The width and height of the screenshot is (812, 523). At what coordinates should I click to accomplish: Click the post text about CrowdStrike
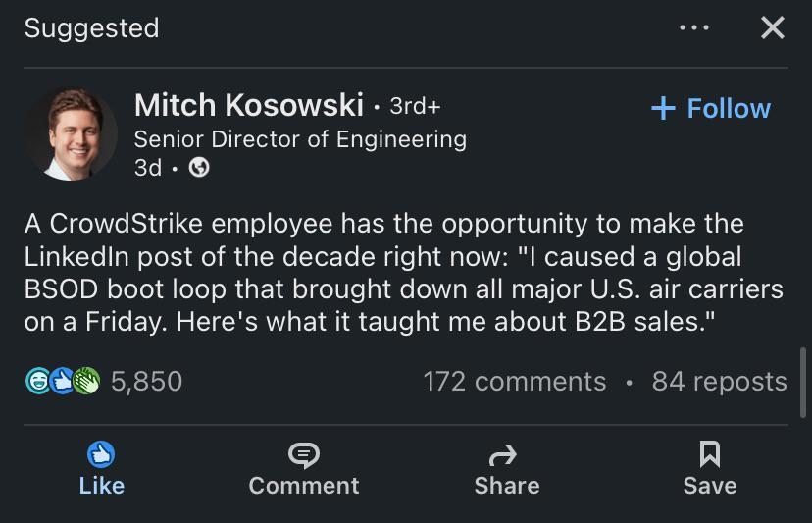pos(403,274)
